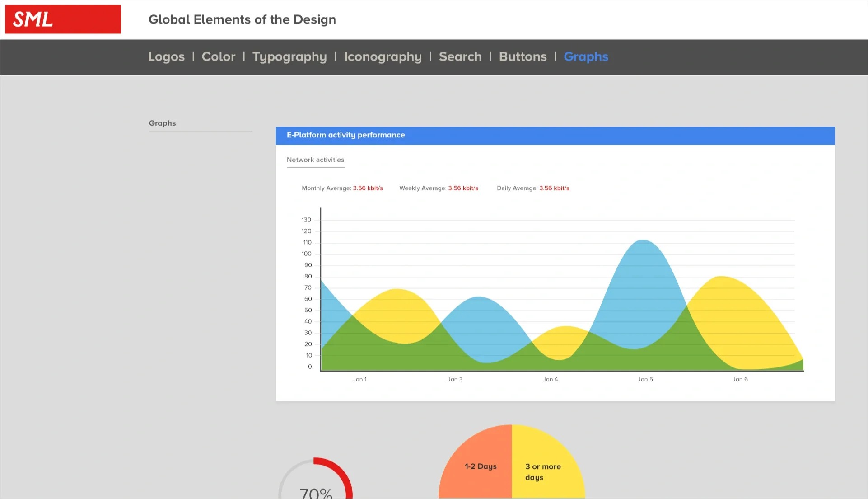
Task: Click the E-Platform activity performance header
Action: click(x=346, y=135)
